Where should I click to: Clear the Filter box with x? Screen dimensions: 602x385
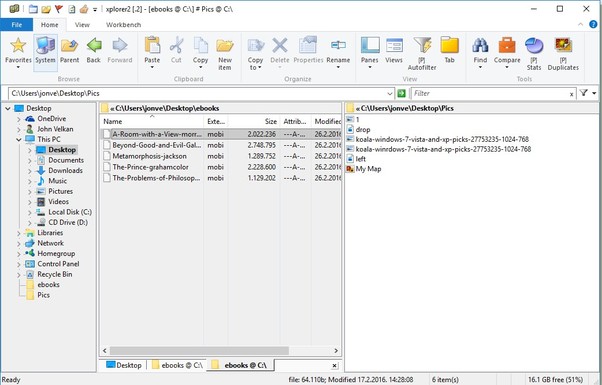571,94
